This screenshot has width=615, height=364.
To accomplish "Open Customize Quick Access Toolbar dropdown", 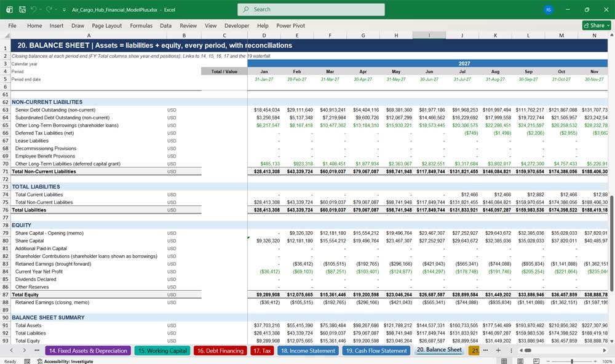I will (x=64, y=10).
